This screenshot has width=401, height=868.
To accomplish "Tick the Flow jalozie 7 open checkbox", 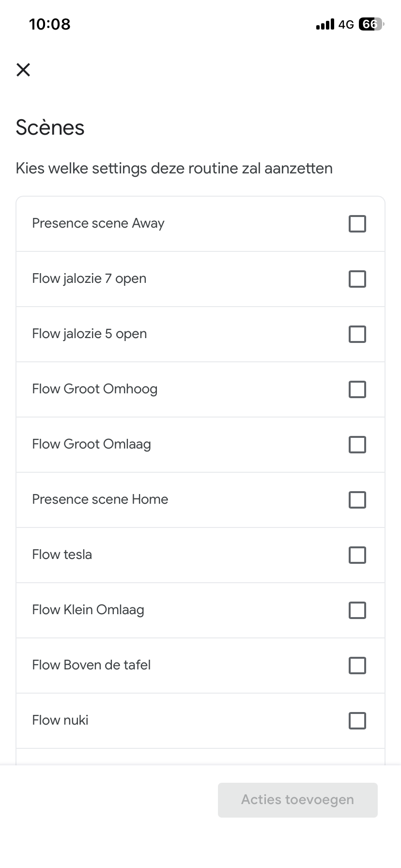I will (x=357, y=279).
